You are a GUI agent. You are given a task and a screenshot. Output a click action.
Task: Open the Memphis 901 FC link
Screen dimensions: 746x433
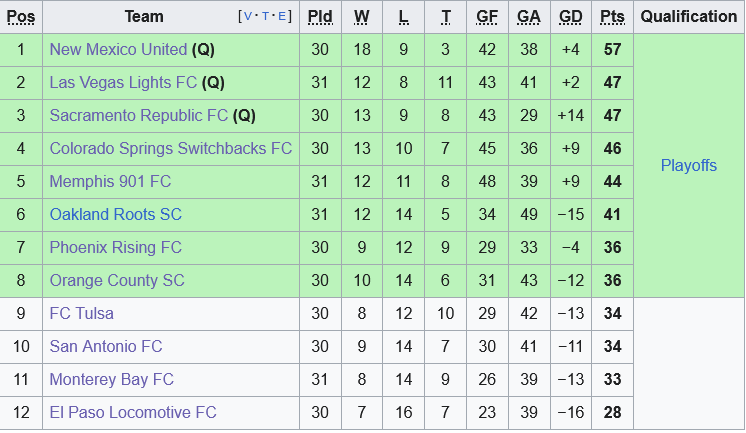[110, 182]
